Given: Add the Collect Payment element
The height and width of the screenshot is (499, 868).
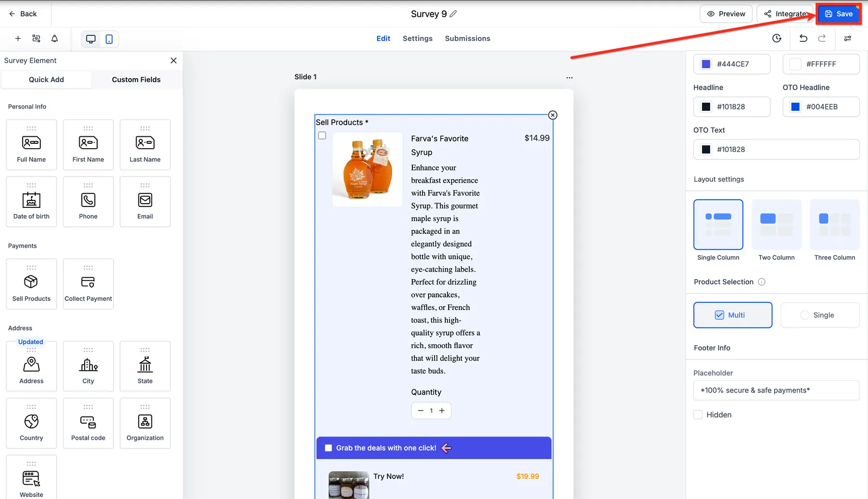Looking at the screenshot, I should 88,284.
